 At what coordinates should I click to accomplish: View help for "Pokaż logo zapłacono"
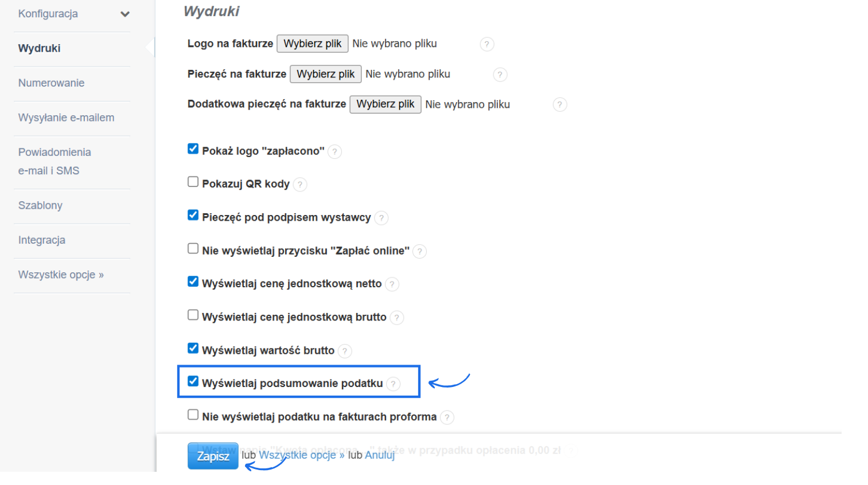point(334,151)
